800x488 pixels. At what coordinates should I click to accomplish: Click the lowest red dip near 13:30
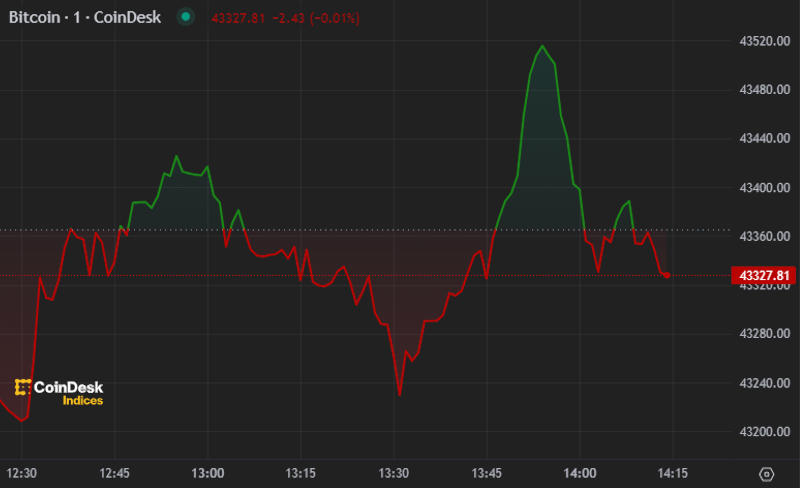click(399, 395)
